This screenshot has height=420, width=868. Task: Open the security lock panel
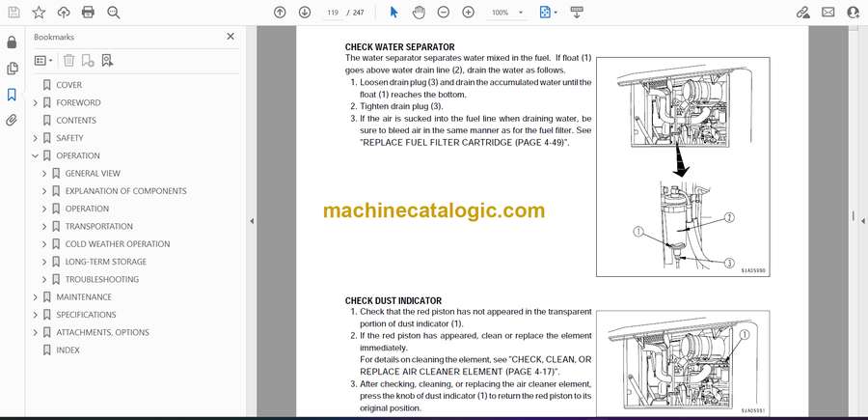[x=12, y=42]
